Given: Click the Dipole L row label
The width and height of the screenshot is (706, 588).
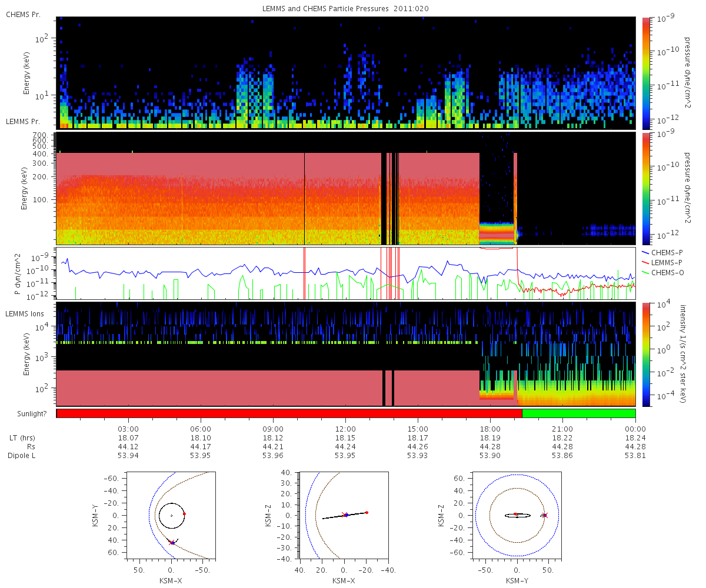Looking at the screenshot, I should coord(24,456).
